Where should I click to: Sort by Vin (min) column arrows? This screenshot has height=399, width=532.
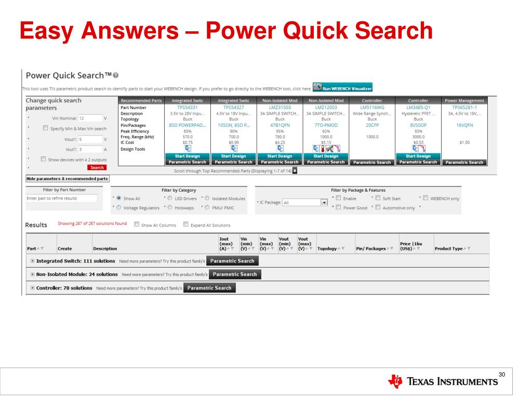[x=251, y=249]
